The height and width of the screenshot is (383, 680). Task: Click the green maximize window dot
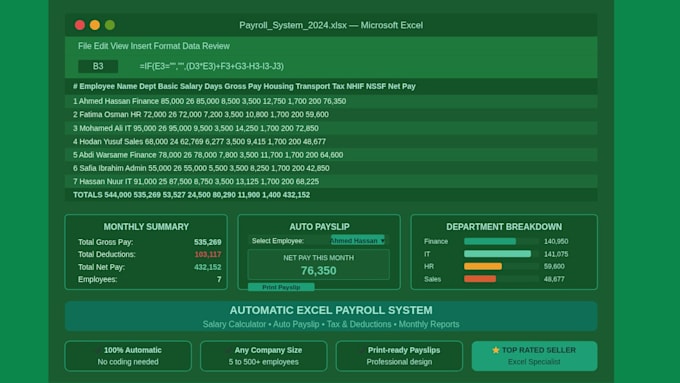(110, 25)
